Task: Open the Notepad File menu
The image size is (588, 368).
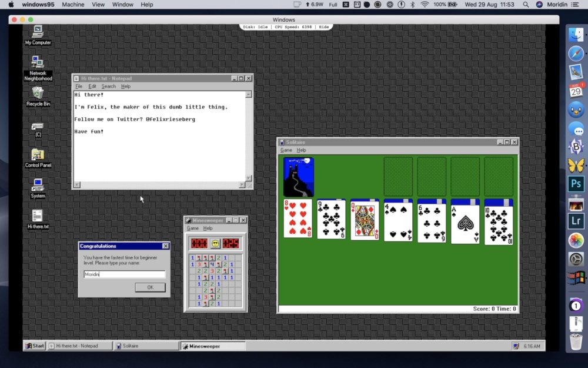Action: pyautogui.click(x=79, y=87)
